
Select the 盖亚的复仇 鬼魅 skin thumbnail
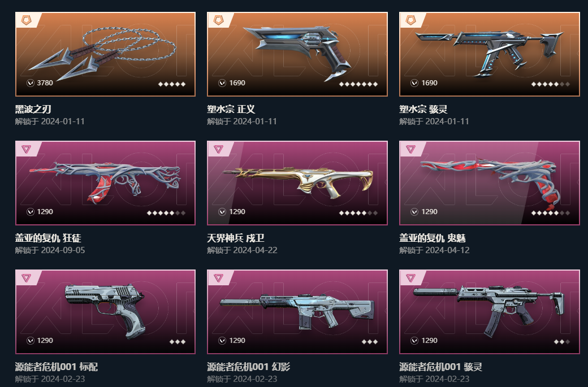click(490, 183)
